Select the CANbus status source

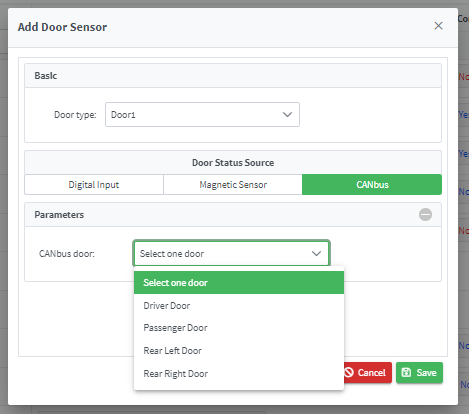(372, 185)
